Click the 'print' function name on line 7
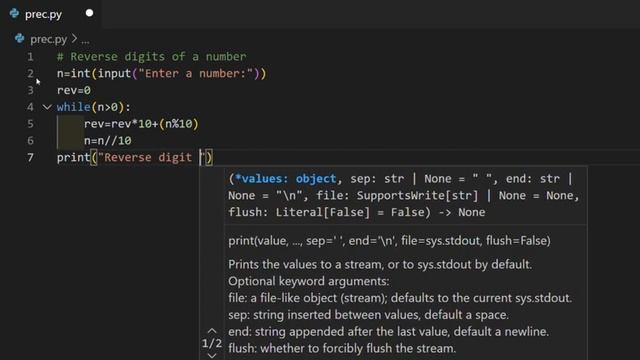The width and height of the screenshot is (640, 360). [73, 157]
